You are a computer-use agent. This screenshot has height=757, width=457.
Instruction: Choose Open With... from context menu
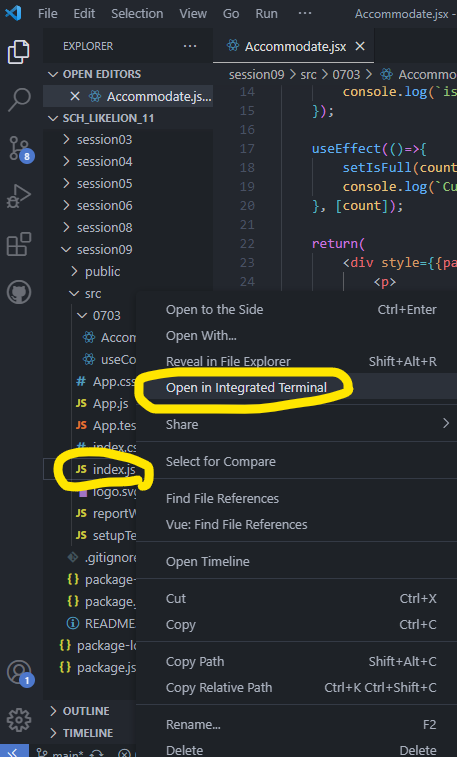point(297,336)
